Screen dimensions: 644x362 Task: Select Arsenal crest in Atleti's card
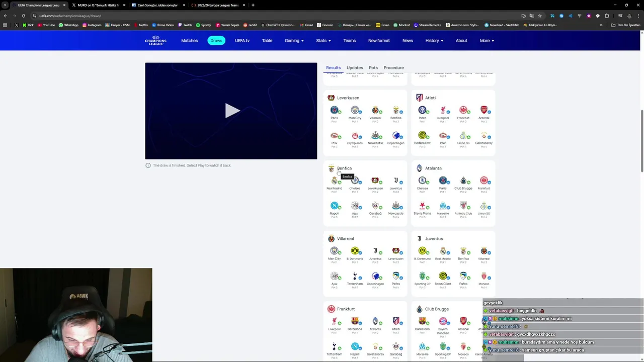point(484,110)
